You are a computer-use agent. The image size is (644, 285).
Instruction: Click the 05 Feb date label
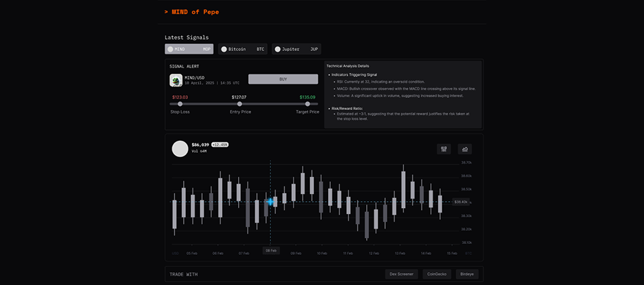coord(192,253)
